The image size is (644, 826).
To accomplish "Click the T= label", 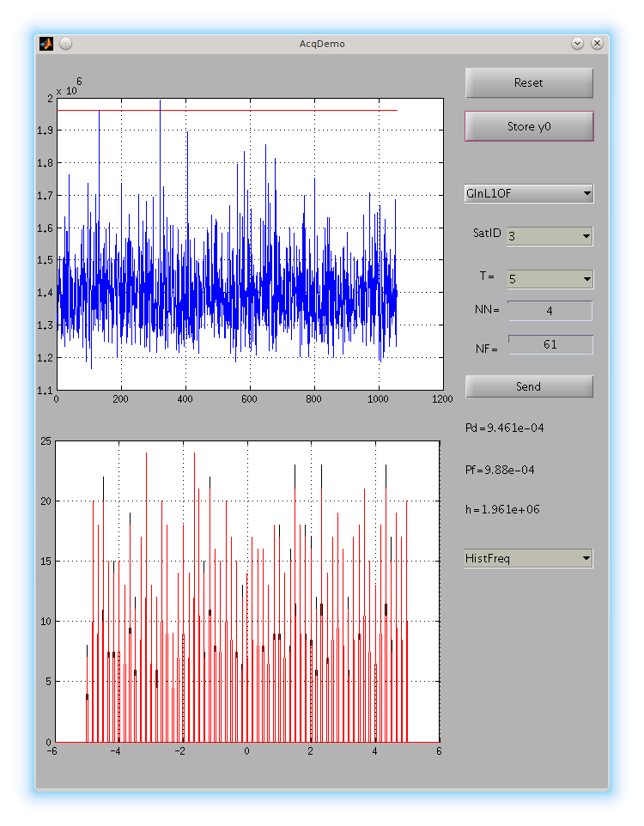I will click(486, 276).
